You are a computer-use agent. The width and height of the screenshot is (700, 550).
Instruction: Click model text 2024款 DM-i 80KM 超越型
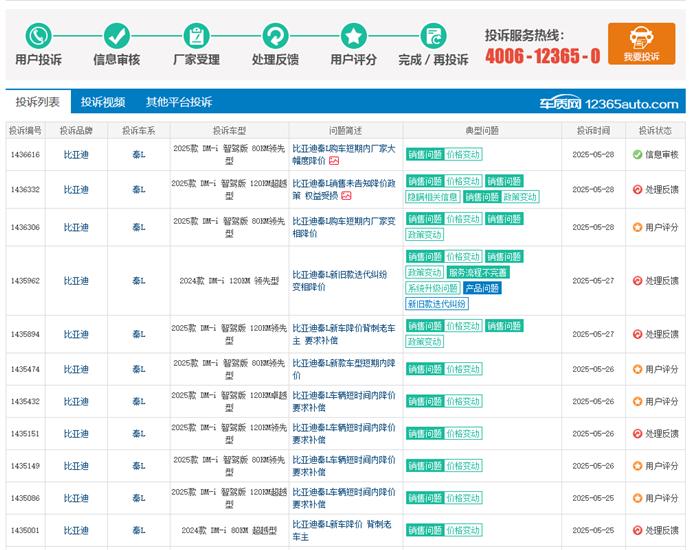tap(229, 530)
